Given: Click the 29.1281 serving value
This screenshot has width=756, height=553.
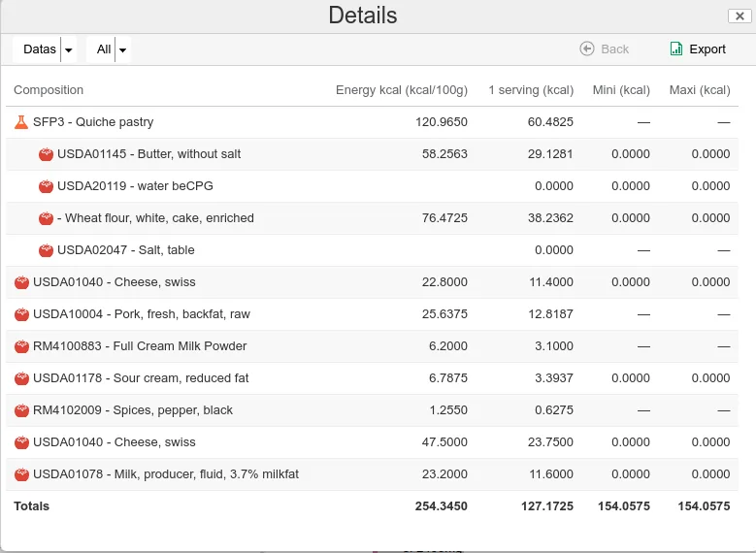Looking at the screenshot, I should pyautogui.click(x=550, y=154).
